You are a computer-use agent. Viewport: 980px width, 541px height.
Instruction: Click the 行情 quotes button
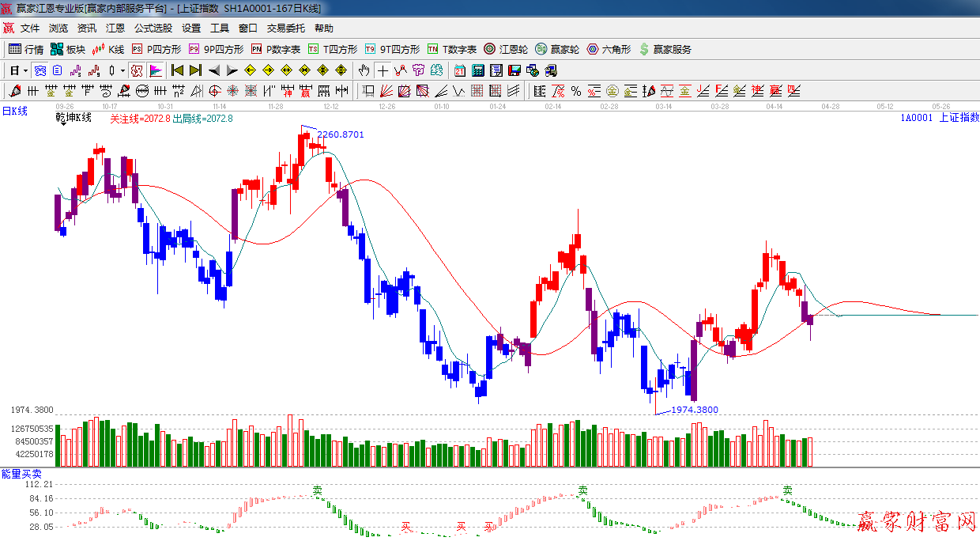coord(26,49)
